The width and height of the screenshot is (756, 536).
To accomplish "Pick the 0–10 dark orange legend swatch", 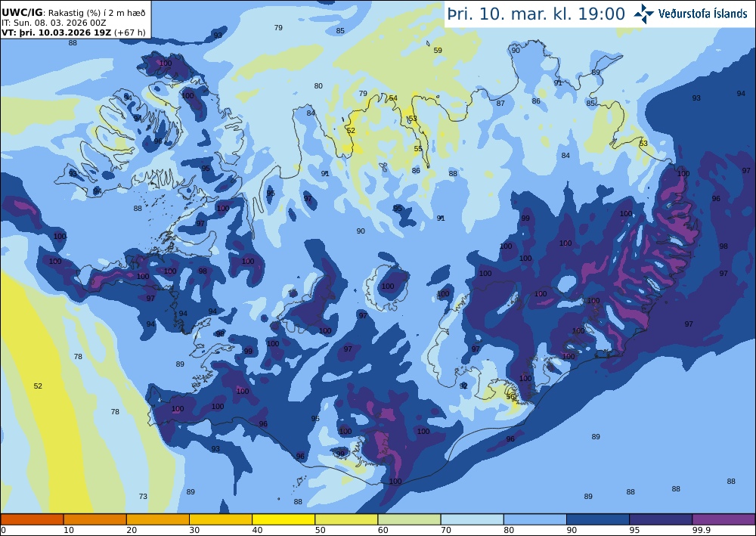I will click(32, 519).
